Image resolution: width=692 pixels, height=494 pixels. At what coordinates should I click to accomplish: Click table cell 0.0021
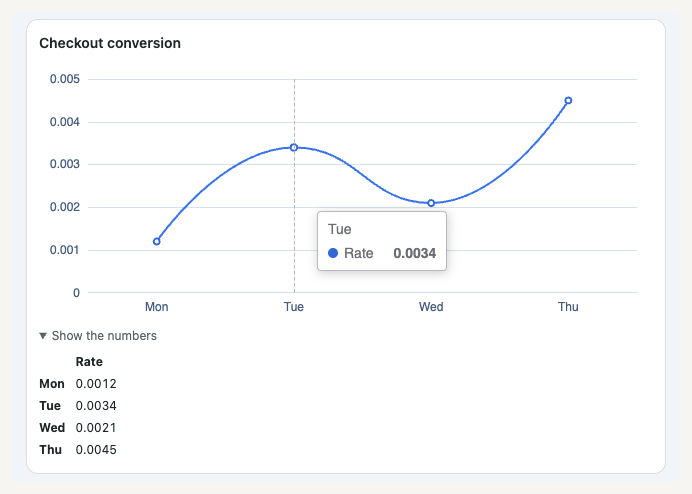tap(96, 428)
